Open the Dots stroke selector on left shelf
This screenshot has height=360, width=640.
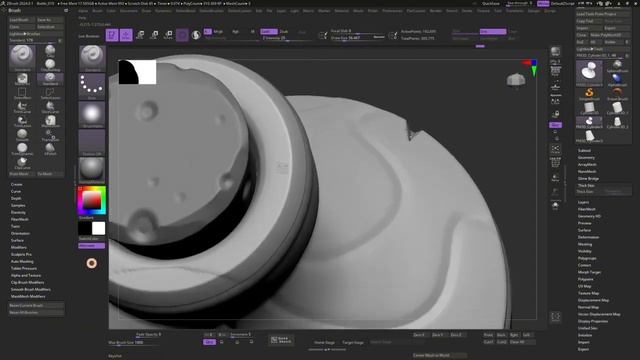(91, 87)
